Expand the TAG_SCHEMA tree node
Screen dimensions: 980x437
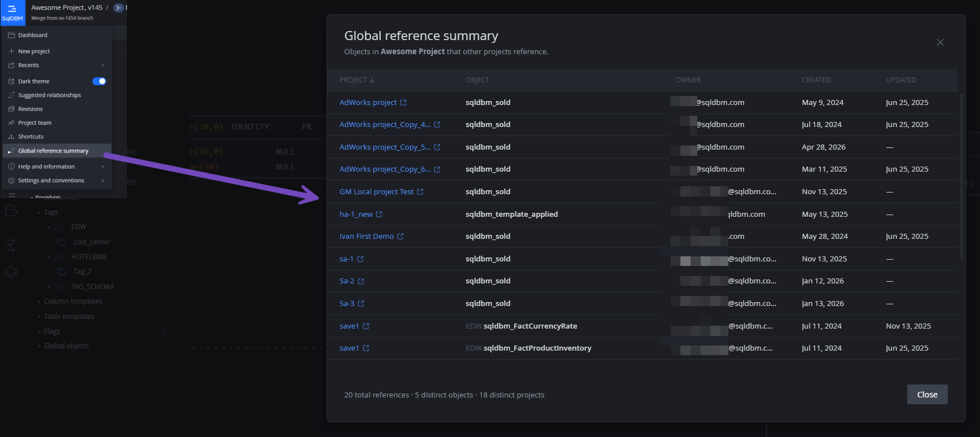point(49,287)
